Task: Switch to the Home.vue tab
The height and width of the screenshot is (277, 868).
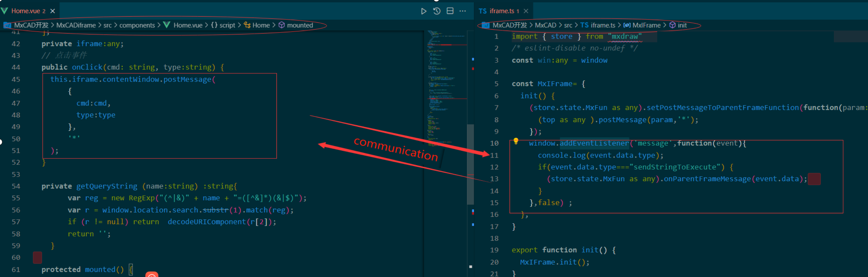Action: pyautogui.click(x=26, y=11)
